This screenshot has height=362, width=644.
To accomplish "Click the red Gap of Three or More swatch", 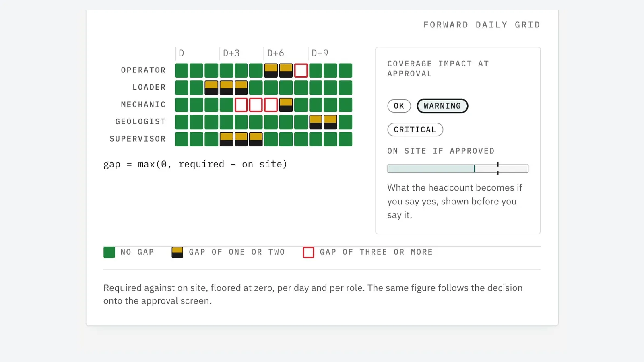I will pyautogui.click(x=308, y=252).
